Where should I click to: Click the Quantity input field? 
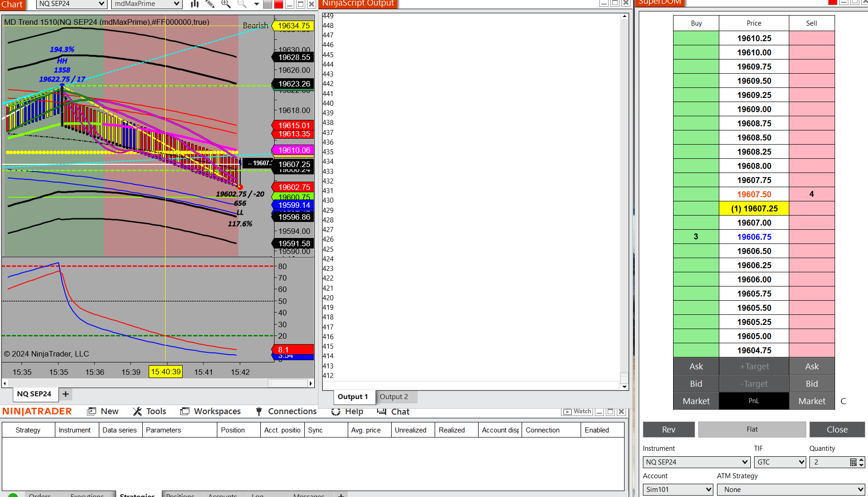830,462
